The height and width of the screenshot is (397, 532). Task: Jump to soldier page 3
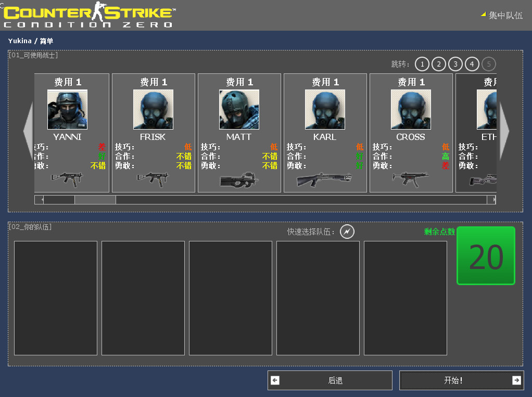tap(455, 64)
